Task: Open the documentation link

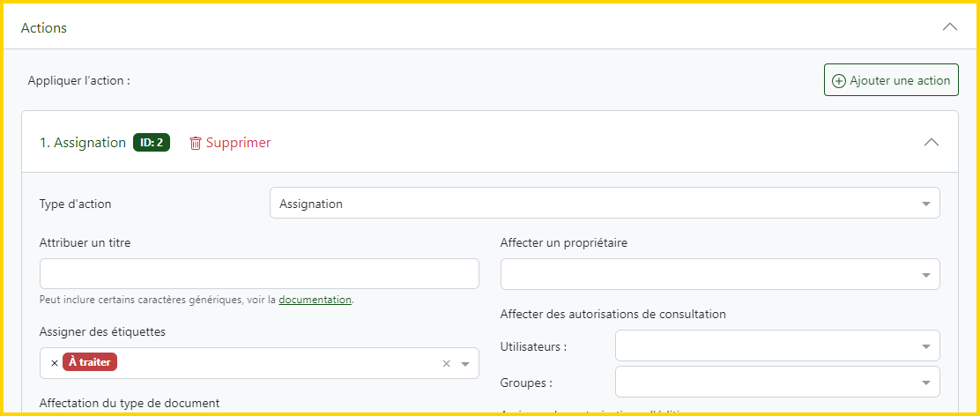Action: [315, 300]
